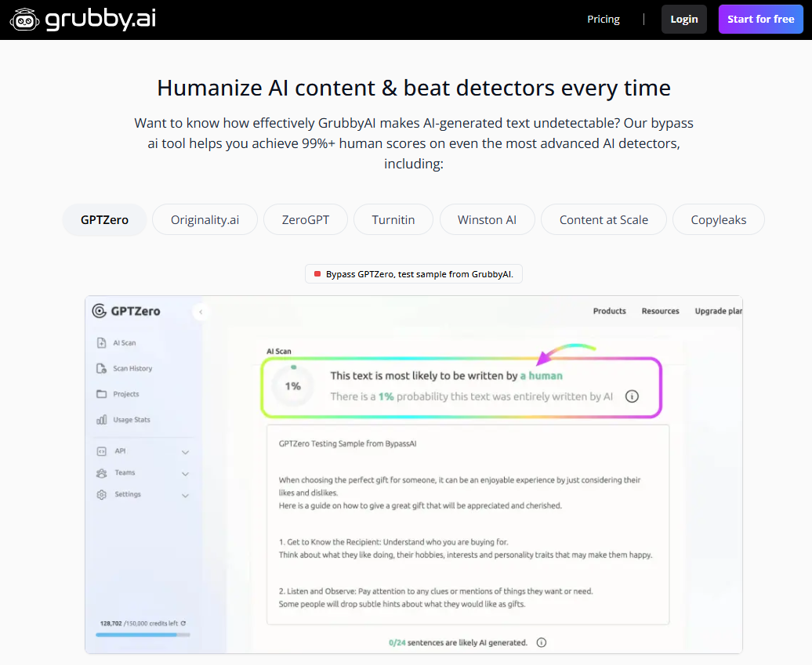Click 'Bypass GPTZero, test sample from GrubbyAI.' label
Image resolution: width=812 pixels, height=665 pixels.
(x=419, y=274)
